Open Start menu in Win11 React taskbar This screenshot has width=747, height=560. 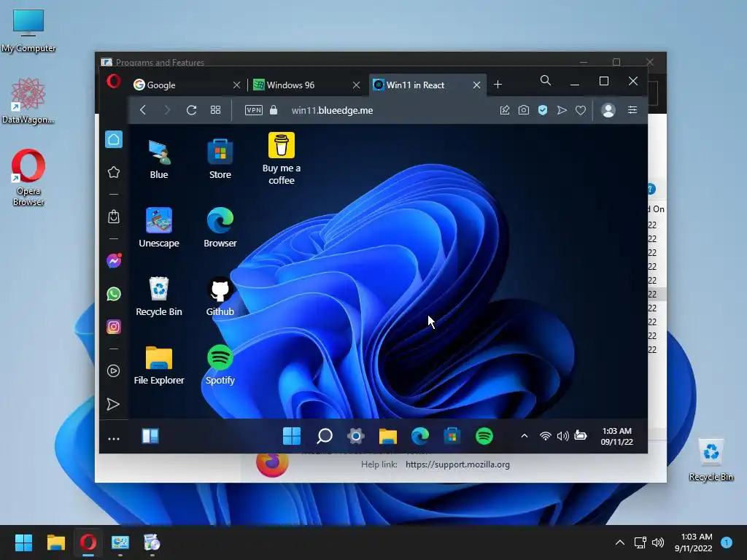[x=292, y=436]
